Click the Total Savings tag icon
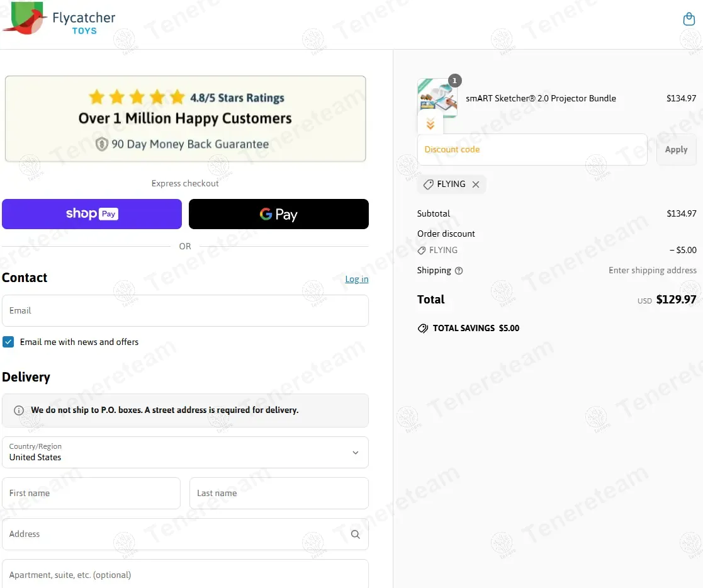Viewport: 703px width, 588px height. [x=423, y=329]
